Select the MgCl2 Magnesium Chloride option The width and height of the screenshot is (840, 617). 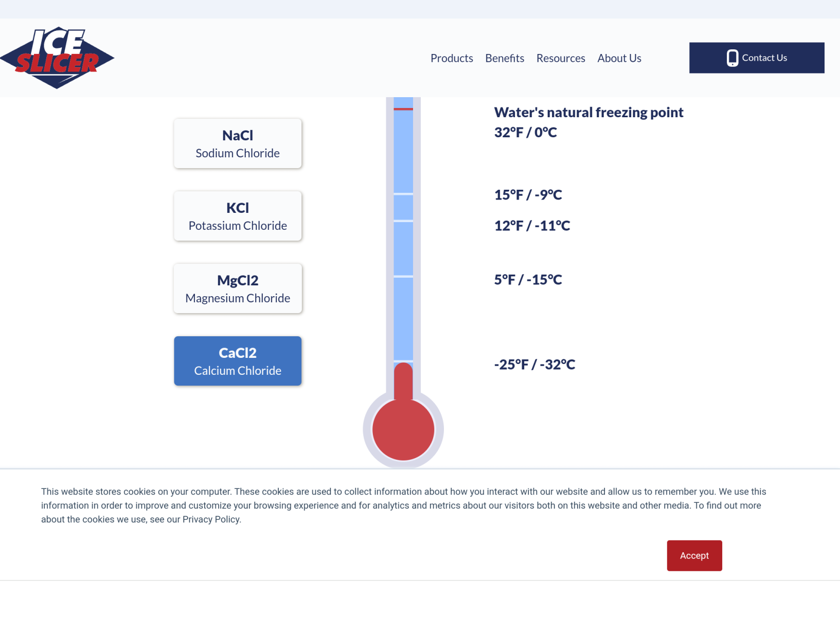point(238,288)
